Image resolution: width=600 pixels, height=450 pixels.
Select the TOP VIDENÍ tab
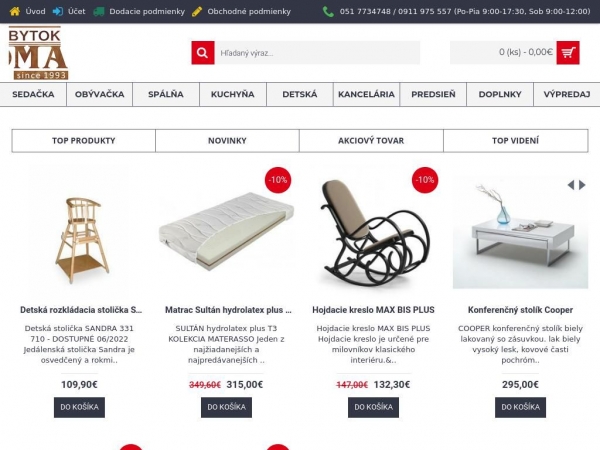click(x=515, y=140)
